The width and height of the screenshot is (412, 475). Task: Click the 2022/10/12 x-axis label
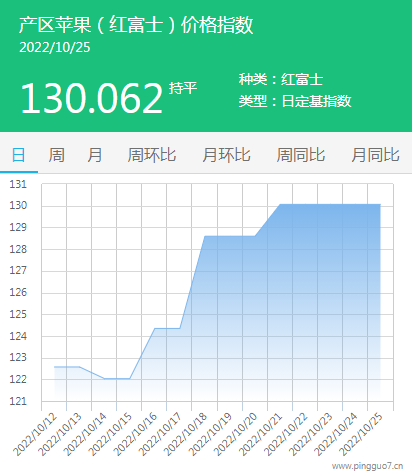pos(35,434)
